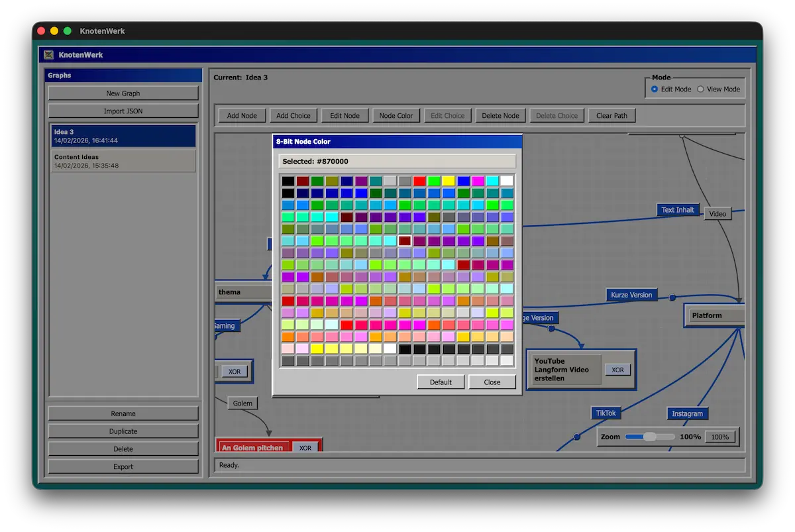Activate Clear Path on the toolbar
Image resolution: width=795 pixels, height=532 pixels.
pyautogui.click(x=611, y=115)
